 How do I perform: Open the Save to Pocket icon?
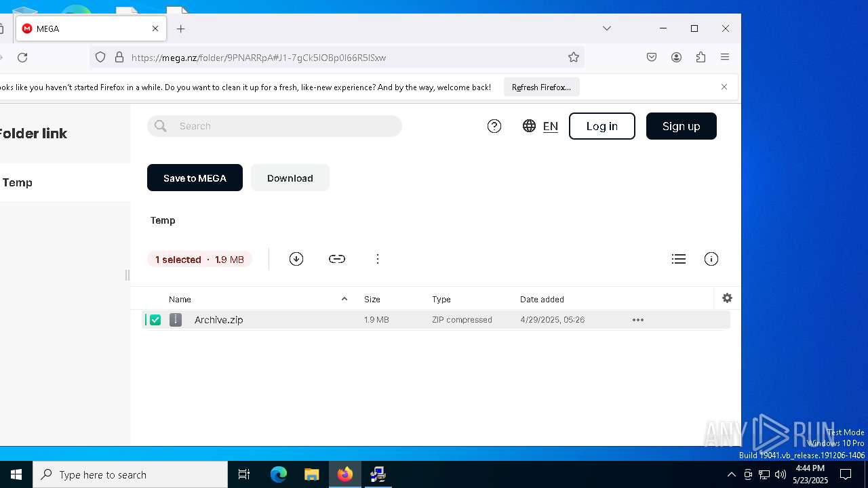point(652,58)
